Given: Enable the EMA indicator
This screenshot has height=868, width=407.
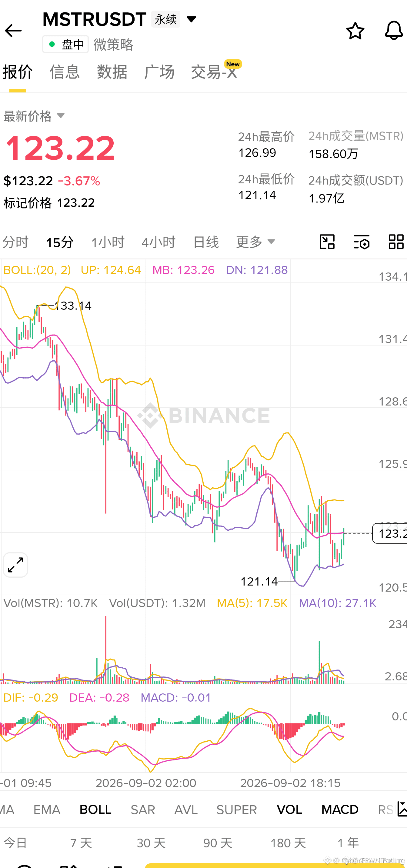Looking at the screenshot, I should (47, 810).
